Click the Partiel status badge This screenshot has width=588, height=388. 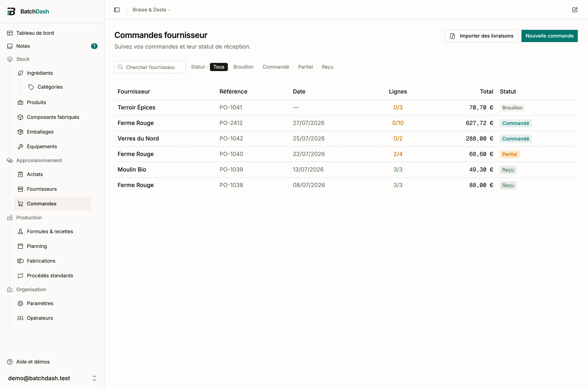[510, 154]
